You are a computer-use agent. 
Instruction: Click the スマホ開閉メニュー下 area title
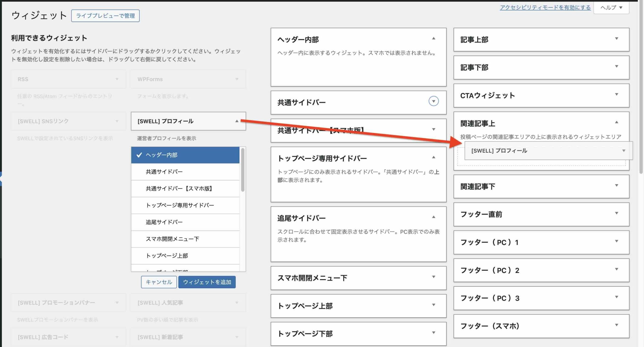[312, 278]
